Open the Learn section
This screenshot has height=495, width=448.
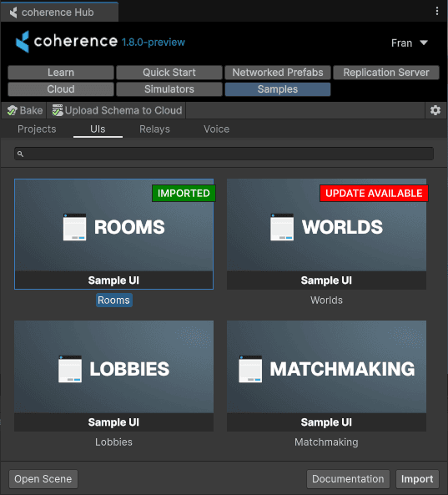click(x=61, y=73)
